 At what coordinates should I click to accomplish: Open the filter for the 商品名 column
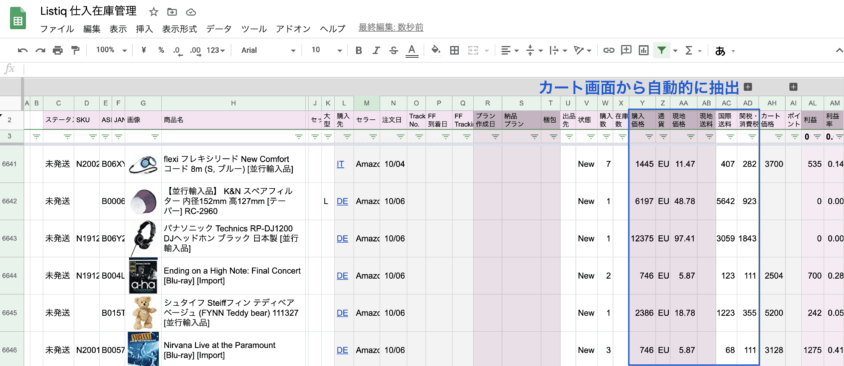299,137
